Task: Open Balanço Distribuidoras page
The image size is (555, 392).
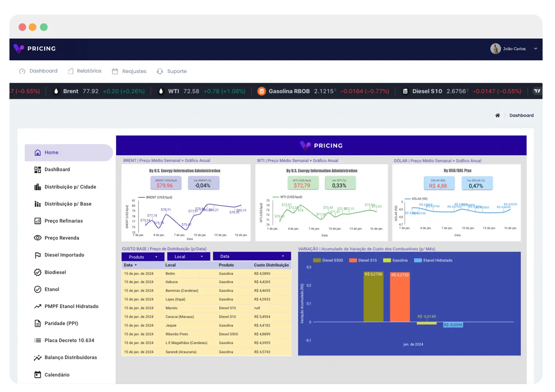Action: pyautogui.click(x=71, y=357)
